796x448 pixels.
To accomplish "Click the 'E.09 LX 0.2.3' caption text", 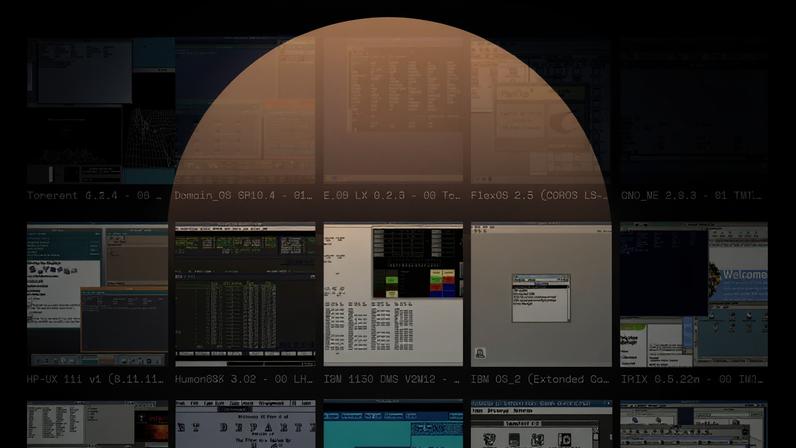I will coord(391,195).
